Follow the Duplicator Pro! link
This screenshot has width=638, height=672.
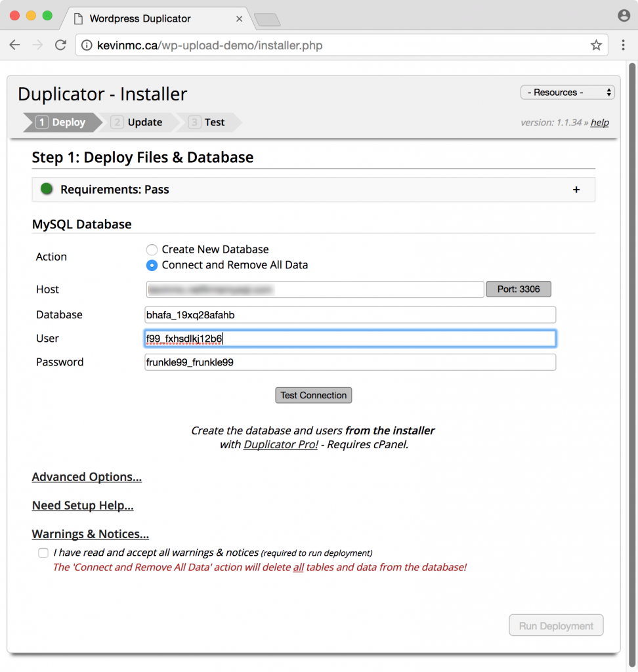281,444
